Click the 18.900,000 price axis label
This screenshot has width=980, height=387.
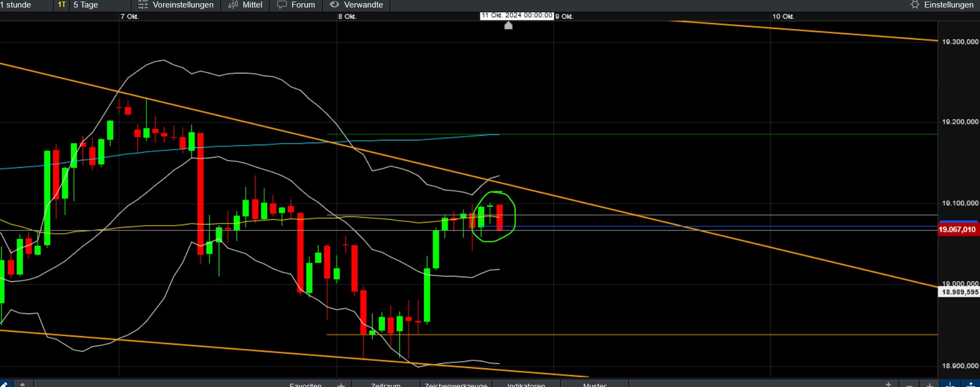[x=960, y=366]
